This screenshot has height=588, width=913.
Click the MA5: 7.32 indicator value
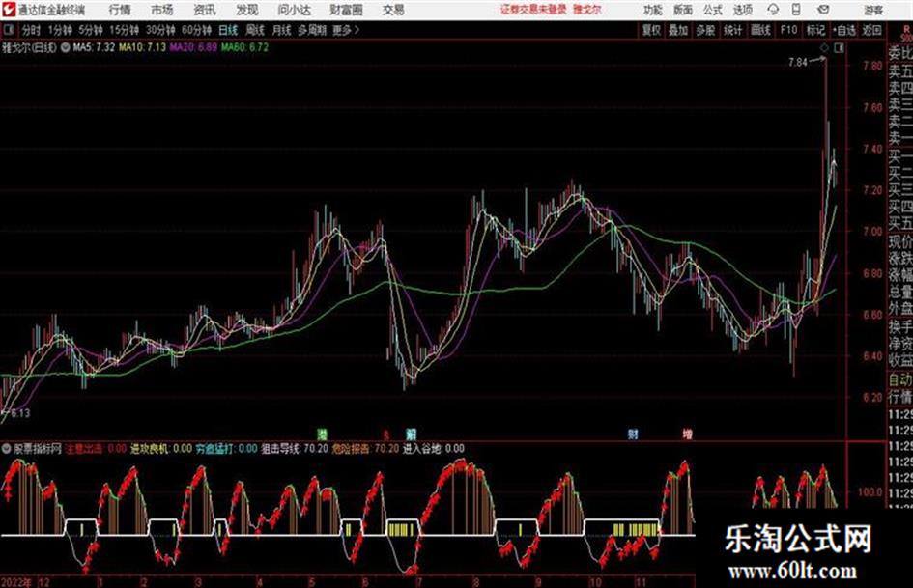click(94, 47)
